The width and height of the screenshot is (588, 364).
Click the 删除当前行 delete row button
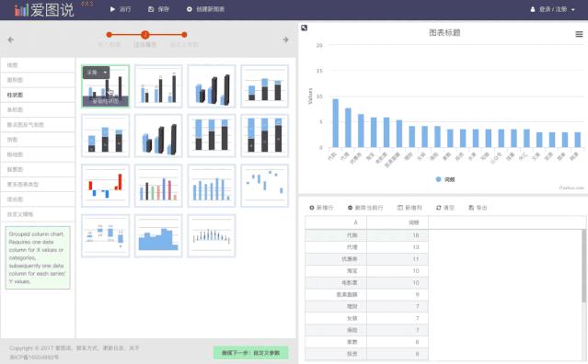click(x=365, y=208)
